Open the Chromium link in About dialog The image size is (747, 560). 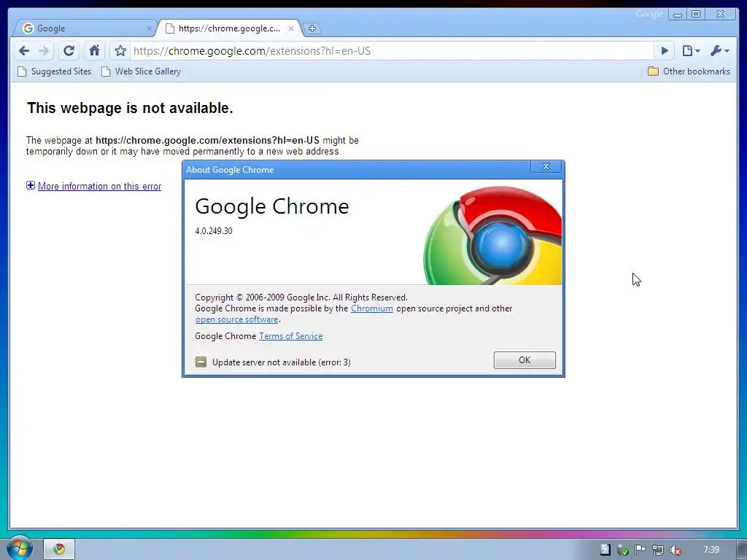(x=372, y=308)
